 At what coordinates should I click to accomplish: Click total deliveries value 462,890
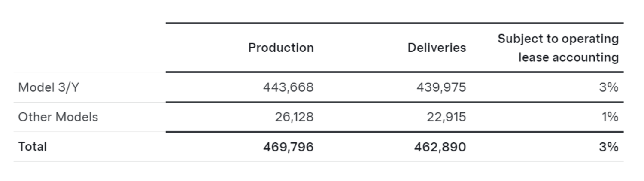(x=440, y=147)
